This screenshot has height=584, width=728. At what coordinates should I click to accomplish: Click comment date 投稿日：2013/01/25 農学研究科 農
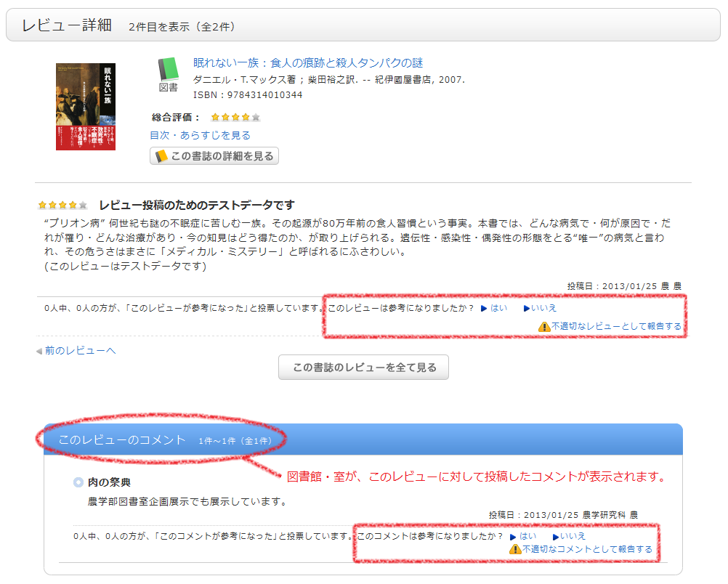coord(563,515)
